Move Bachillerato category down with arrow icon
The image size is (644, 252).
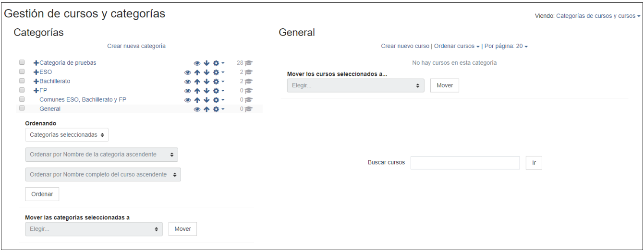[x=207, y=82]
